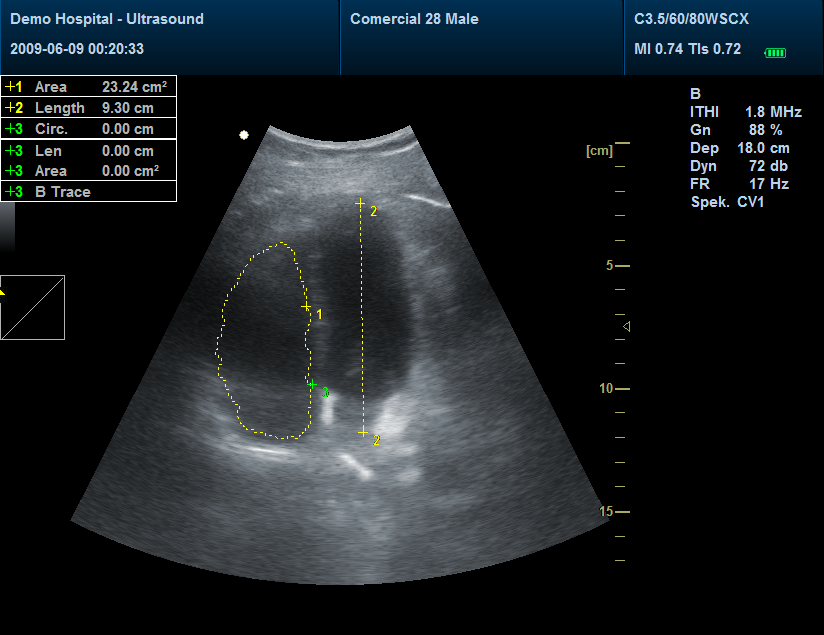Click the Len 0.00 cm result row
The height and width of the screenshot is (635, 824).
89,151
